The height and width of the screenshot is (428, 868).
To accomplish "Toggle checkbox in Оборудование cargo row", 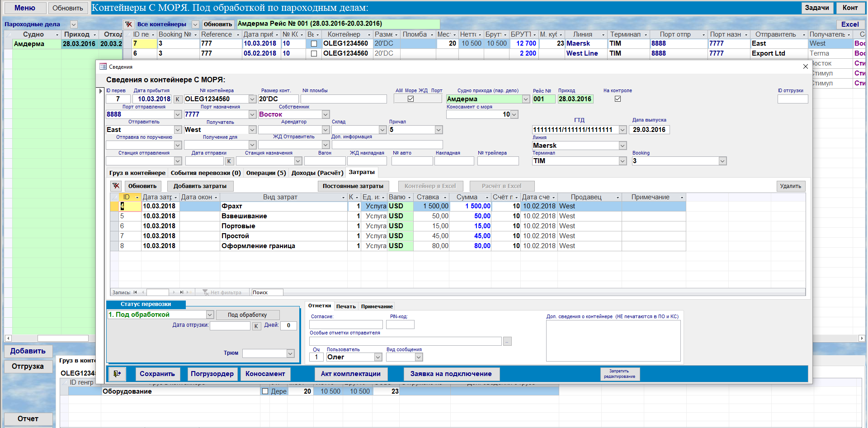I will [x=265, y=391].
